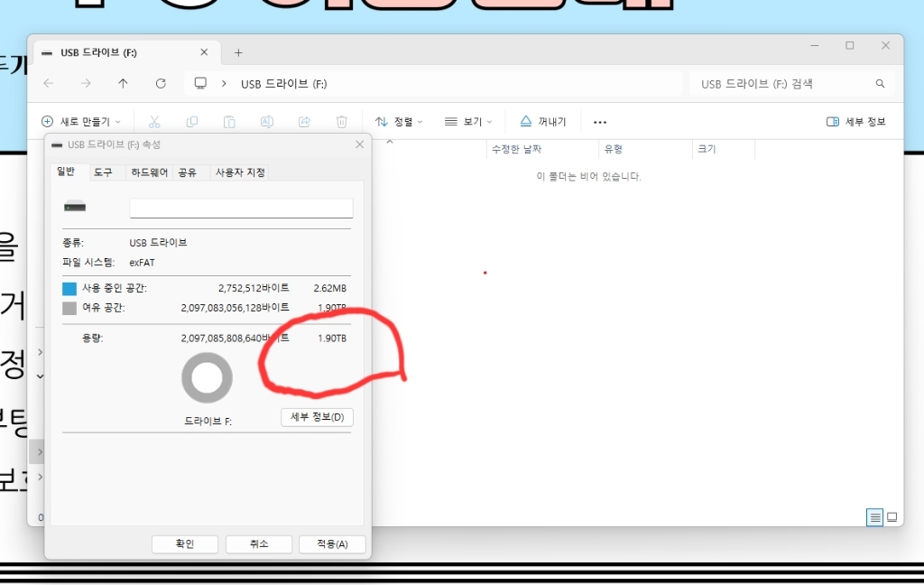This screenshot has width=924, height=585.
Task: Go up one folder level
Action: 123,84
